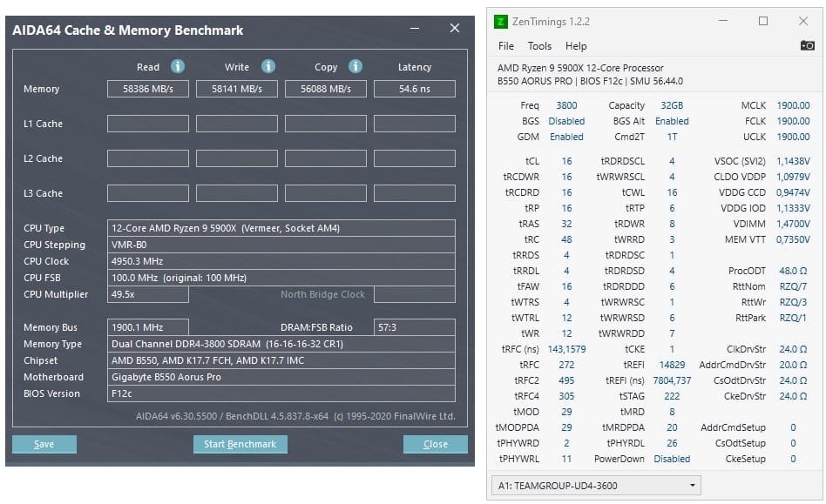Screen dimensions: 826x504
Task: Click the BGS value Disabled
Action: [x=566, y=121]
